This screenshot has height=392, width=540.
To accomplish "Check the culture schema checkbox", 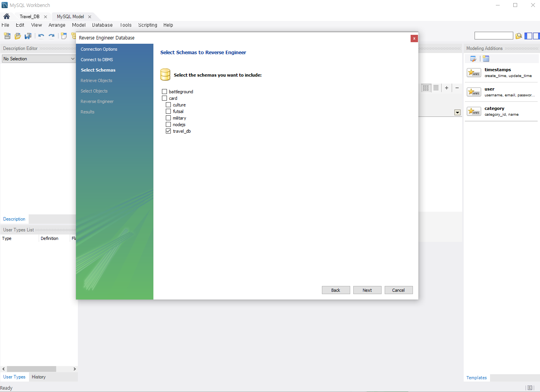I will (x=168, y=105).
